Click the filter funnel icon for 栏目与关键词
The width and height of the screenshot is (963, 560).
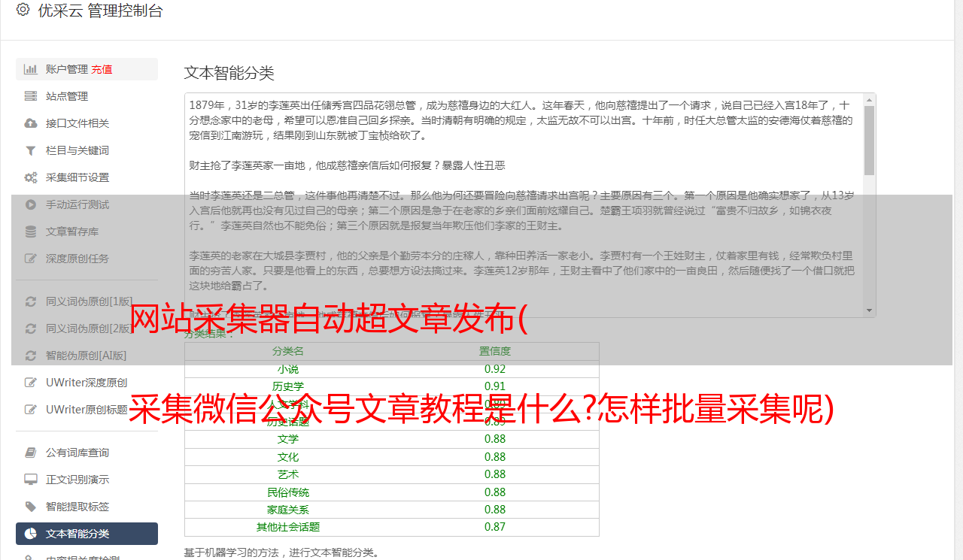(31, 150)
